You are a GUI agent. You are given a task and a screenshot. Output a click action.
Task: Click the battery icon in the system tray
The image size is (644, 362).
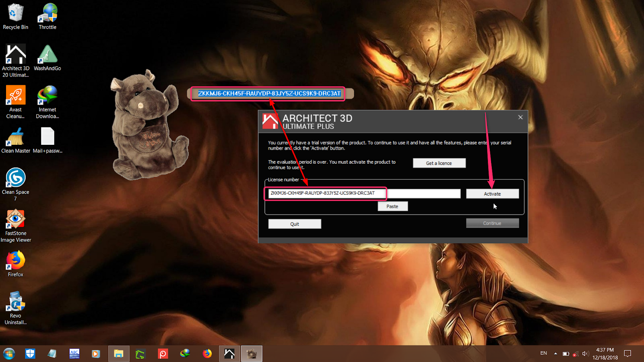[566, 354]
